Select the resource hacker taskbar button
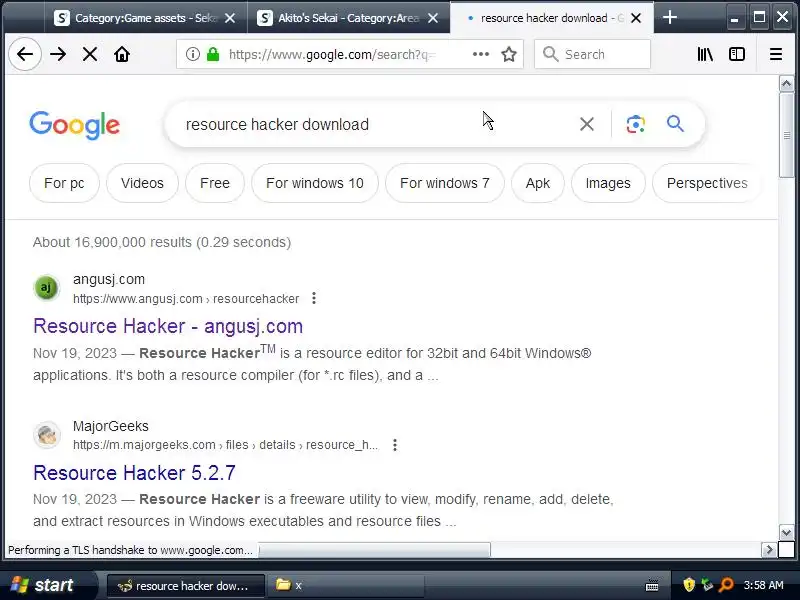This screenshot has width=800, height=600. pos(186,586)
